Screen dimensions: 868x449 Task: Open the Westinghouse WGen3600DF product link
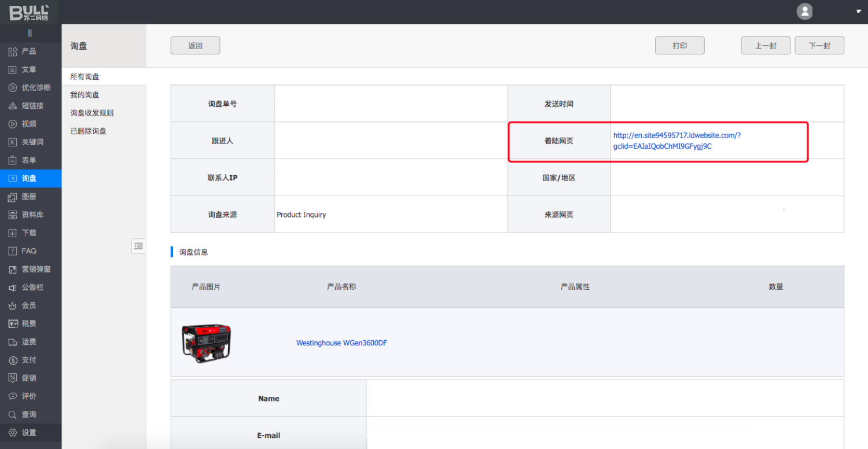pos(341,343)
